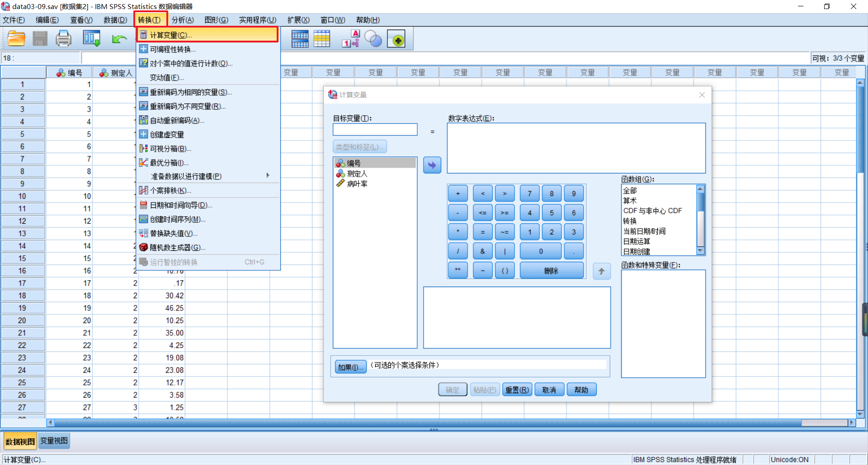The image size is (868, 465).
Task: Choose 个案排秩(K)... menu entry
Action: point(208,191)
